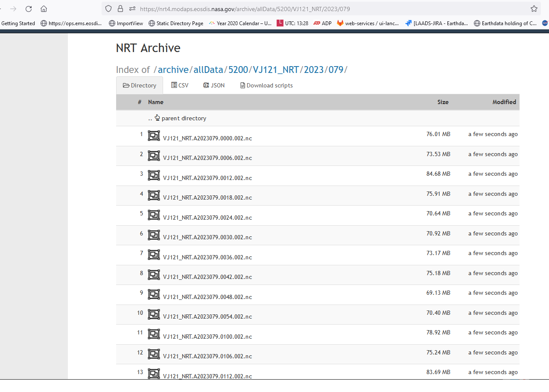Click the padlock site security icon

pyautogui.click(x=120, y=9)
